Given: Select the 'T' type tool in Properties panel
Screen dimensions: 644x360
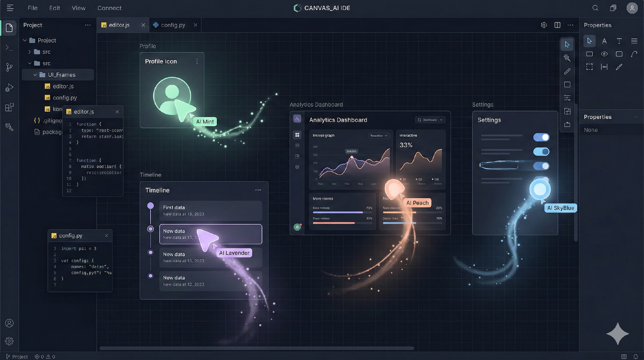Looking at the screenshot, I should coord(619,41).
